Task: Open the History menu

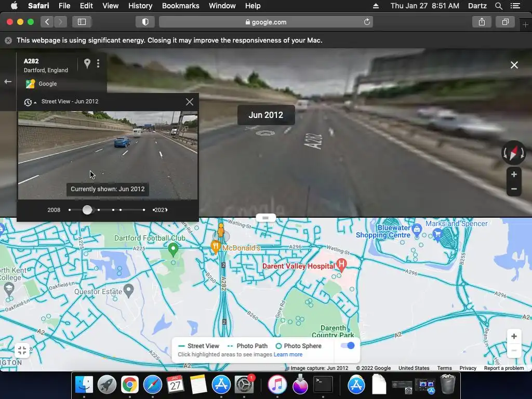Action: [x=140, y=6]
